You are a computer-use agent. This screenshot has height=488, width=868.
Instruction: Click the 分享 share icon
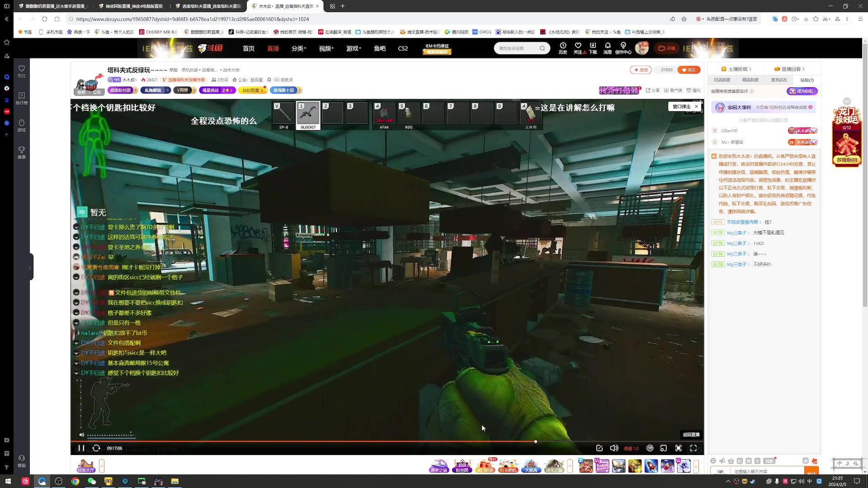(652, 90)
